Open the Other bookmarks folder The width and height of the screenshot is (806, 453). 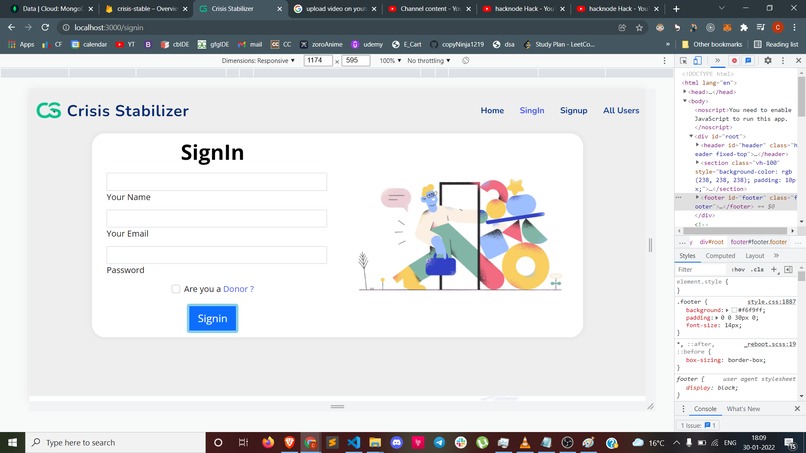712,44
